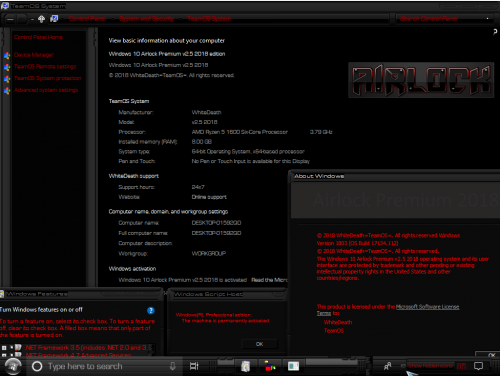Viewport: 500px width, 376px height.
Task: Click the Windows Features title bar icon
Action: (2, 294)
